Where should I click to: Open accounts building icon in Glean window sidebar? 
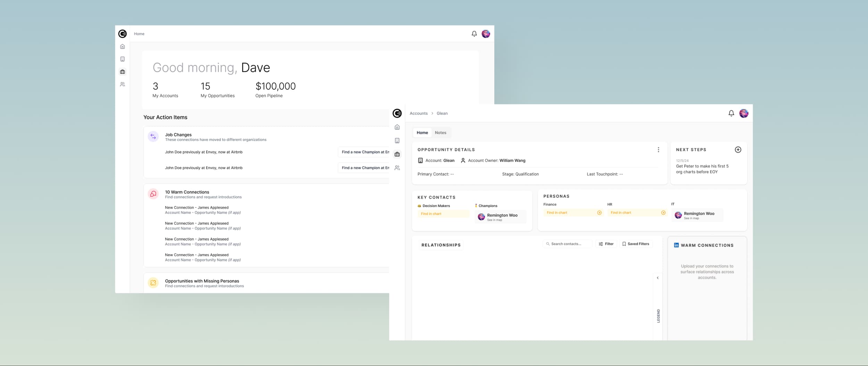(397, 141)
